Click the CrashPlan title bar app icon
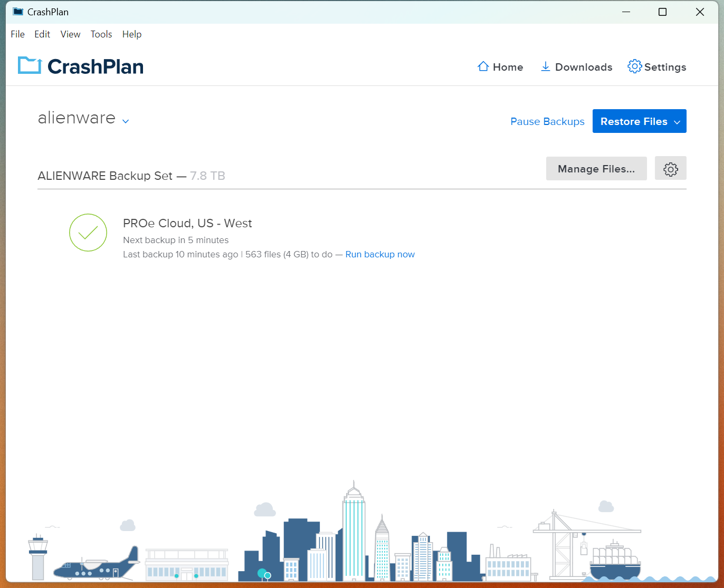Image resolution: width=724 pixels, height=588 pixels. [x=18, y=12]
